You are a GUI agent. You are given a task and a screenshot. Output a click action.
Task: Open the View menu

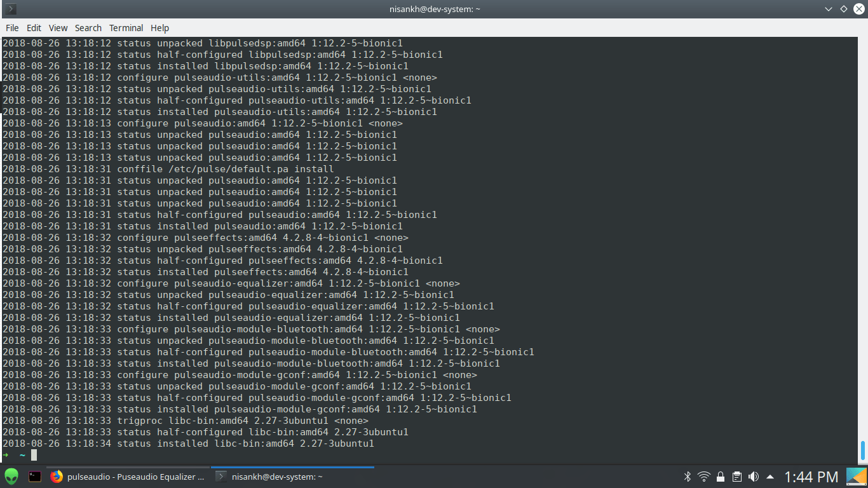(x=58, y=28)
